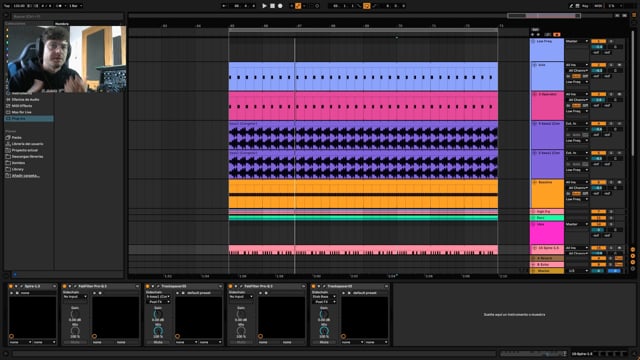This screenshot has height=360, width=640.
Task: Select the Idea track title
Action: click(x=541, y=224)
